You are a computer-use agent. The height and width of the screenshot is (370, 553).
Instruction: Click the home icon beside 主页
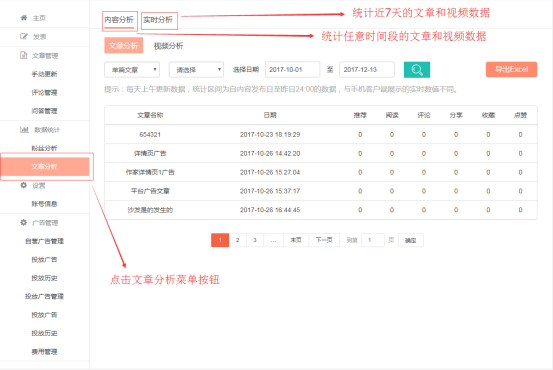click(24, 18)
